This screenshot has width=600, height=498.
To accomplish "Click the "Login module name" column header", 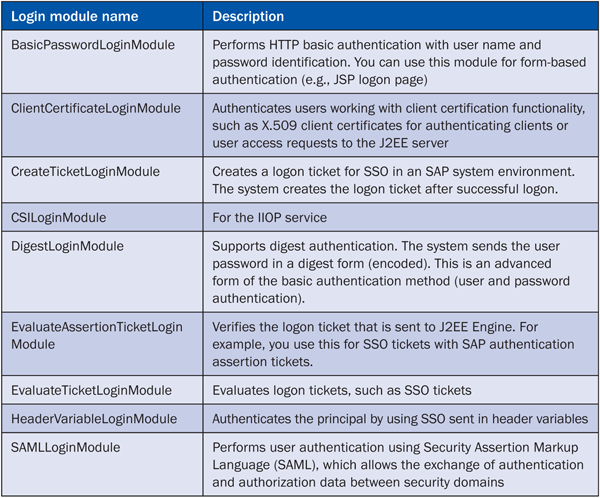I will 70,17.
